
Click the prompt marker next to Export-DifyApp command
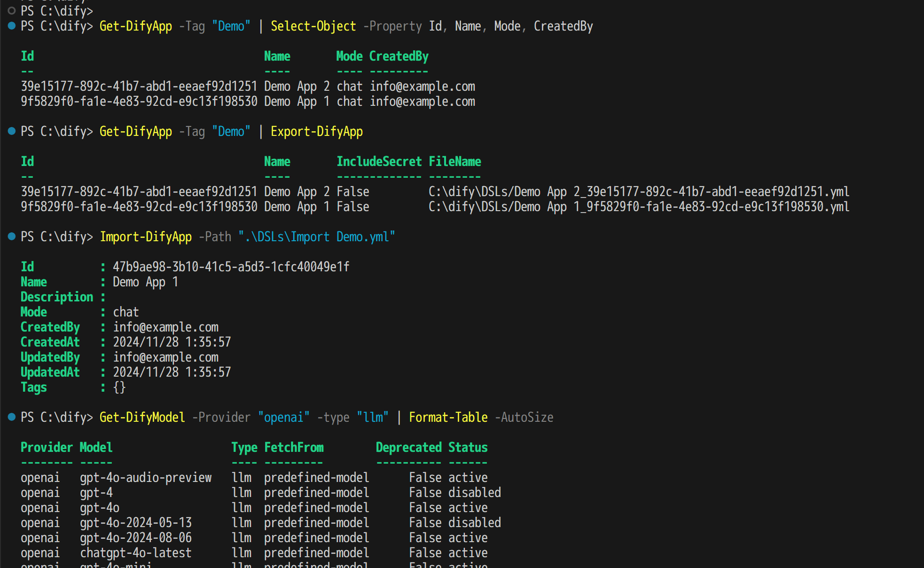(x=11, y=132)
